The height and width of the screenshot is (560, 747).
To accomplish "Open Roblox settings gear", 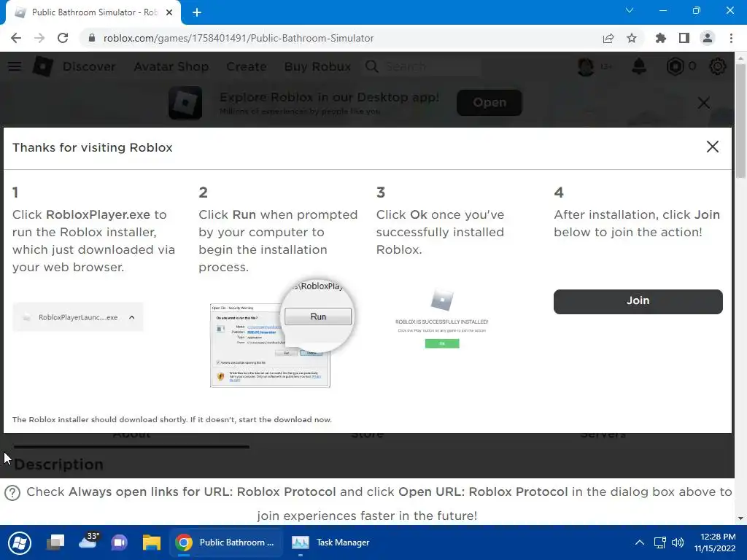I will coord(718,66).
